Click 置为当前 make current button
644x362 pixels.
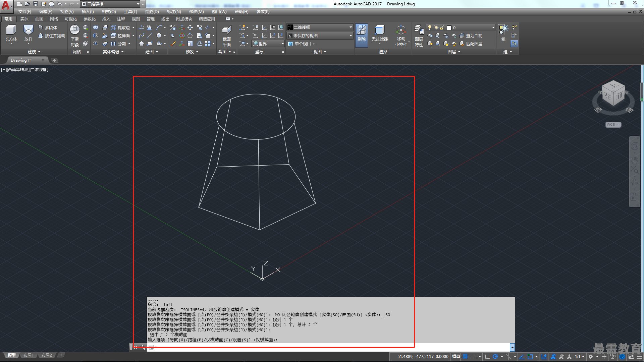coord(471,36)
